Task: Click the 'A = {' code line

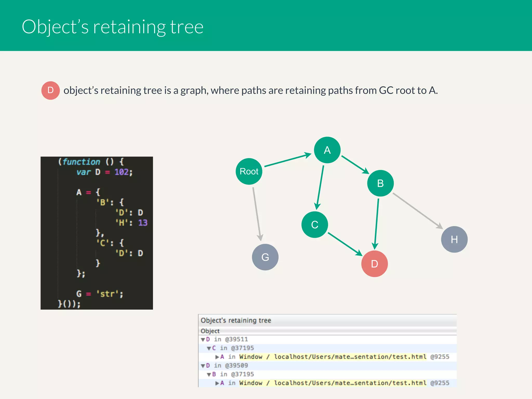Action: pos(88,192)
